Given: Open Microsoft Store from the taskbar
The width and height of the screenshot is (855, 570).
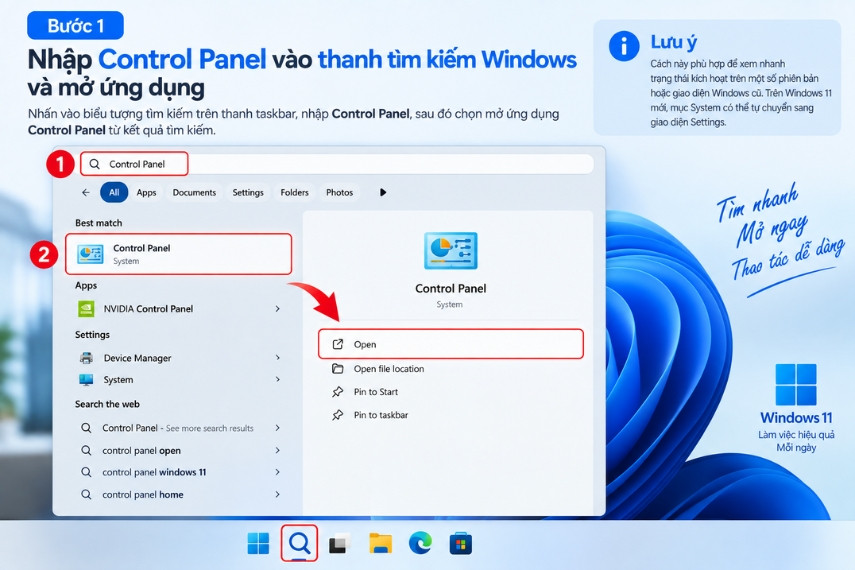Looking at the screenshot, I should [461, 544].
